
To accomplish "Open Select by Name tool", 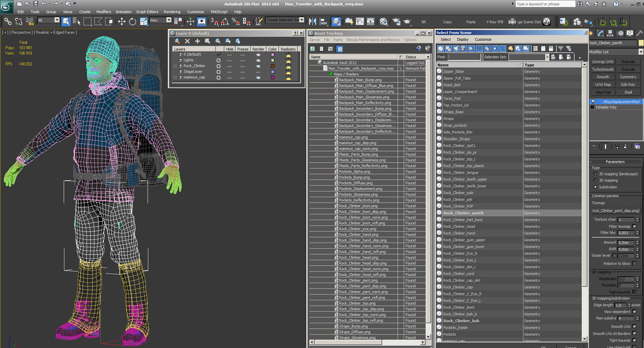I will [77, 21].
